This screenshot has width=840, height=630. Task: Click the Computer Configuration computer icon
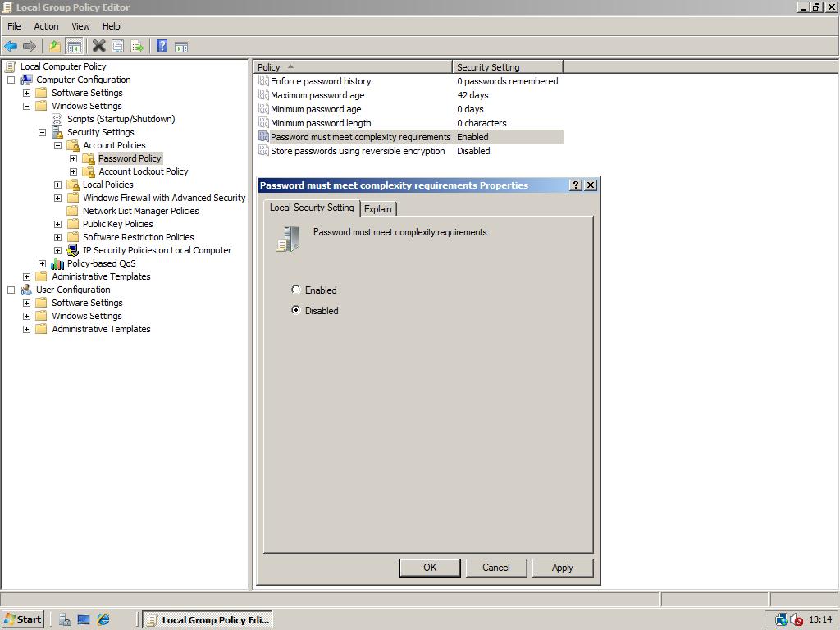[26, 80]
